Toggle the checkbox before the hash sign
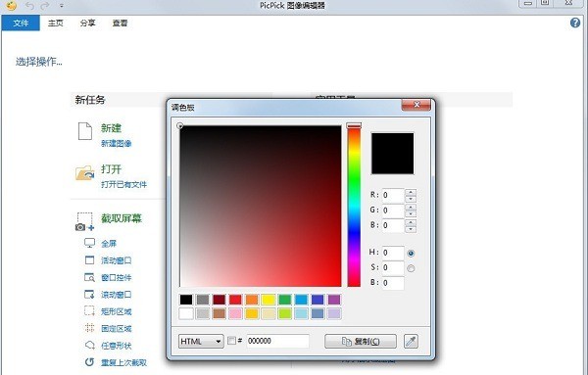This screenshot has height=375, width=588. [231, 341]
